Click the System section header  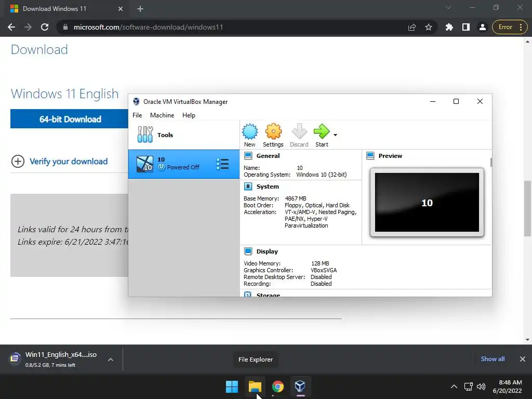(x=268, y=187)
